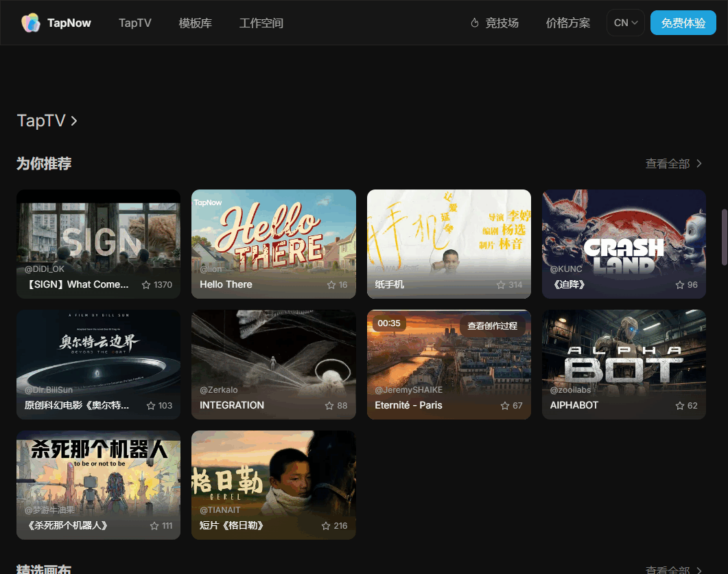Open the TapTV nav item

tap(135, 23)
